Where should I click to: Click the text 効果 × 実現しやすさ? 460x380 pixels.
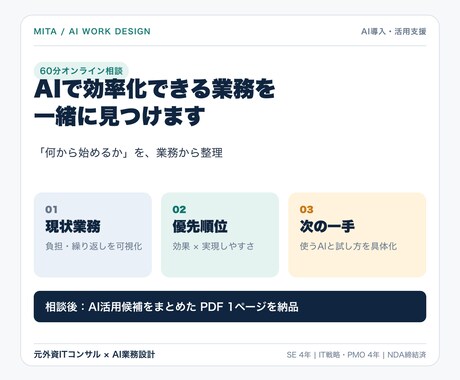(213, 246)
